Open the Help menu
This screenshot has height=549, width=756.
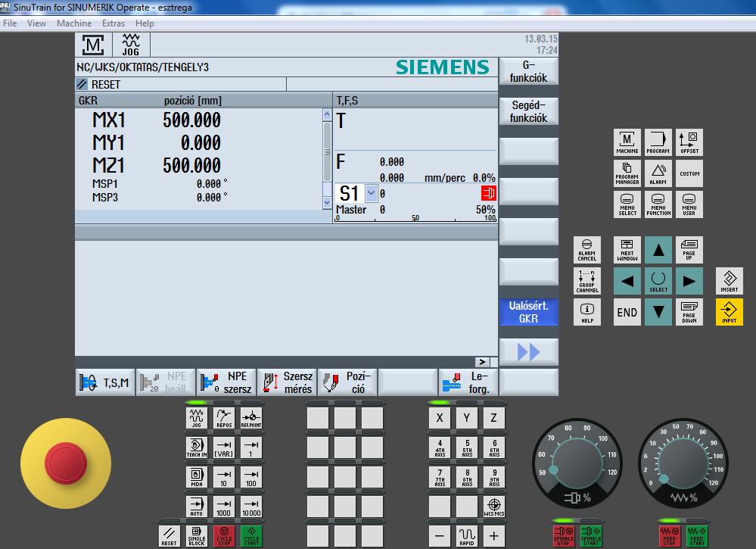pos(145,23)
